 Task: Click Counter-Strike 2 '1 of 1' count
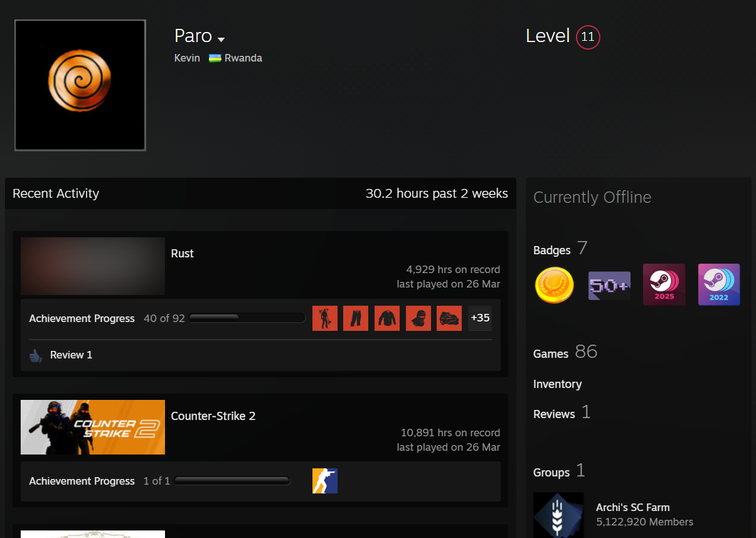click(157, 481)
